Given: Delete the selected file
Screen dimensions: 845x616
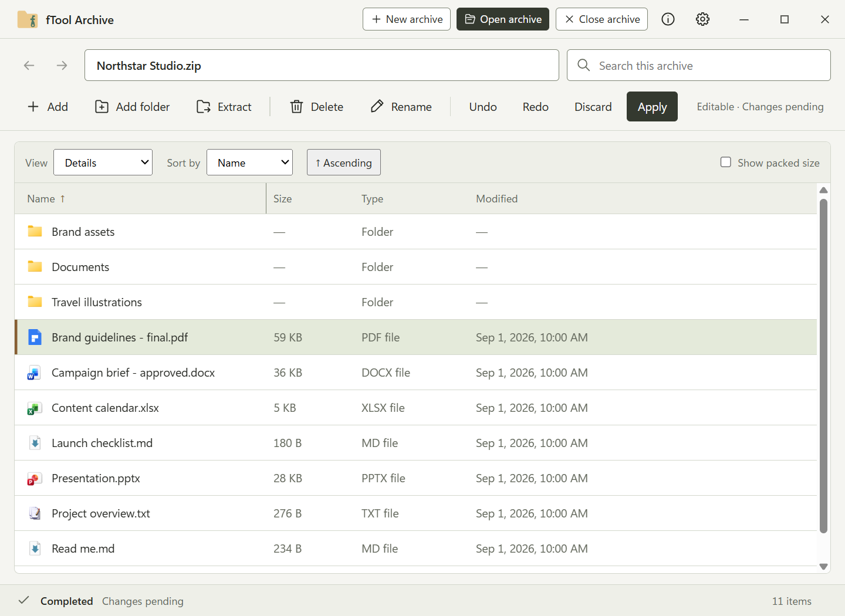Looking at the screenshot, I should tap(317, 107).
